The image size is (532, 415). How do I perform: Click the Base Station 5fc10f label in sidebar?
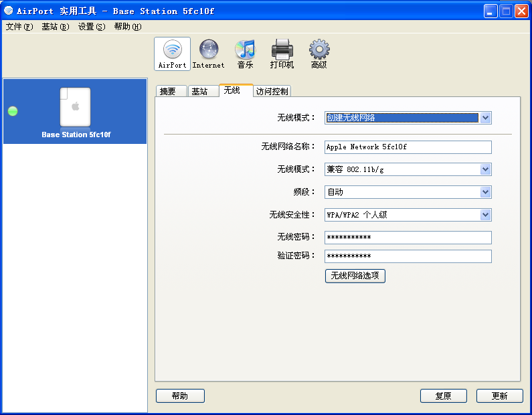click(76, 135)
